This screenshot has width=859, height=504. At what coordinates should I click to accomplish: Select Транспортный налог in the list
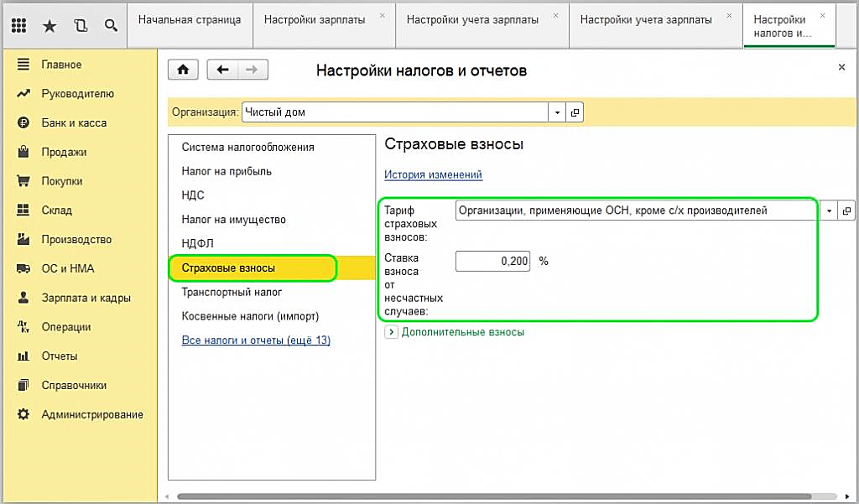click(x=272, y=292)
